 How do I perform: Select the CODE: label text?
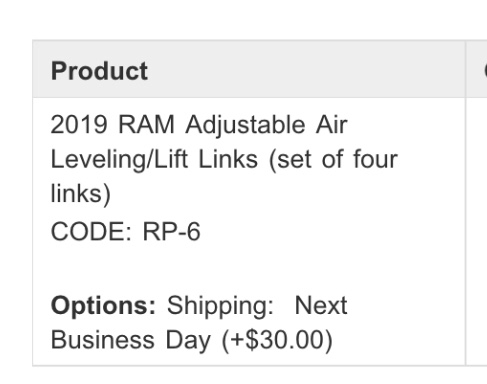91,231
